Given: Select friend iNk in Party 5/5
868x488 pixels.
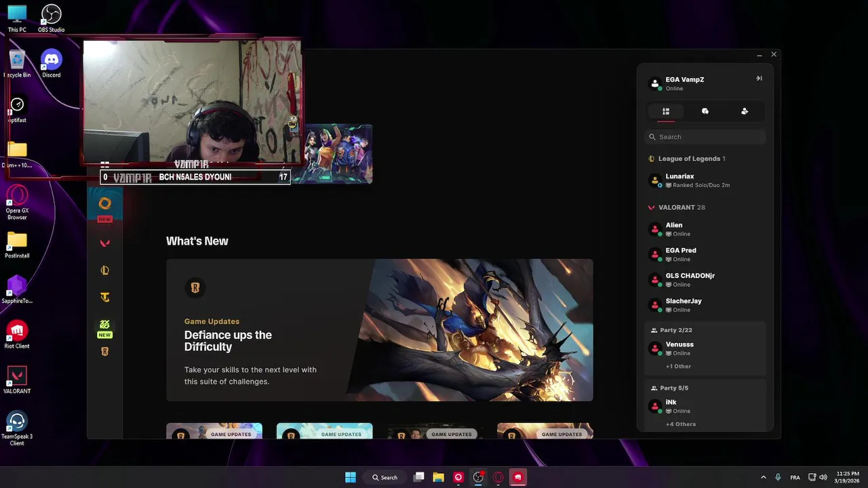Looking at the screenshot, I should pyautogui.click(x=705, y=406).
